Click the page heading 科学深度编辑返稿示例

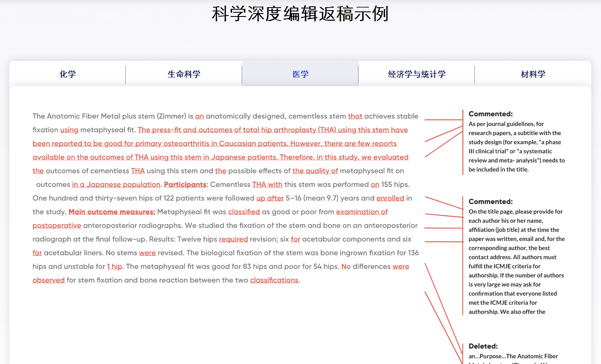[300, 14]
